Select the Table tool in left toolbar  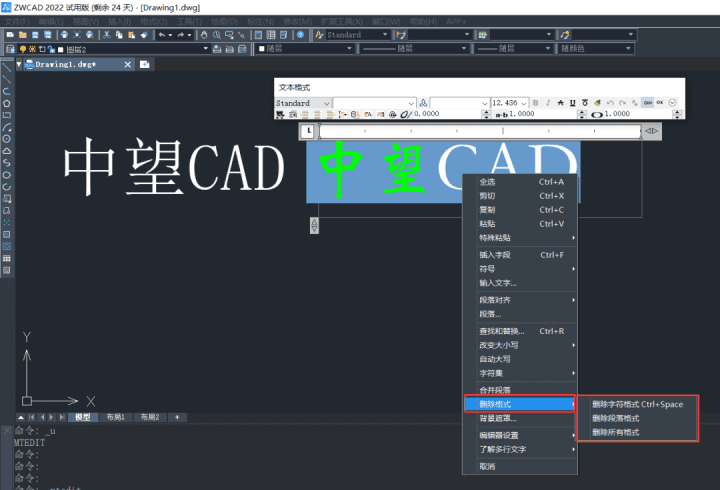click(x=6, y=259)
